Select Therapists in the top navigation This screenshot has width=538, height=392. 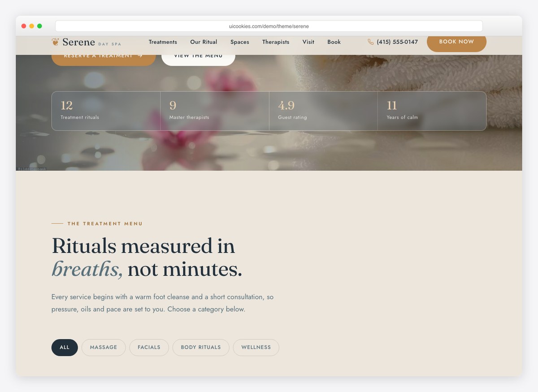[x=276, y=42]
